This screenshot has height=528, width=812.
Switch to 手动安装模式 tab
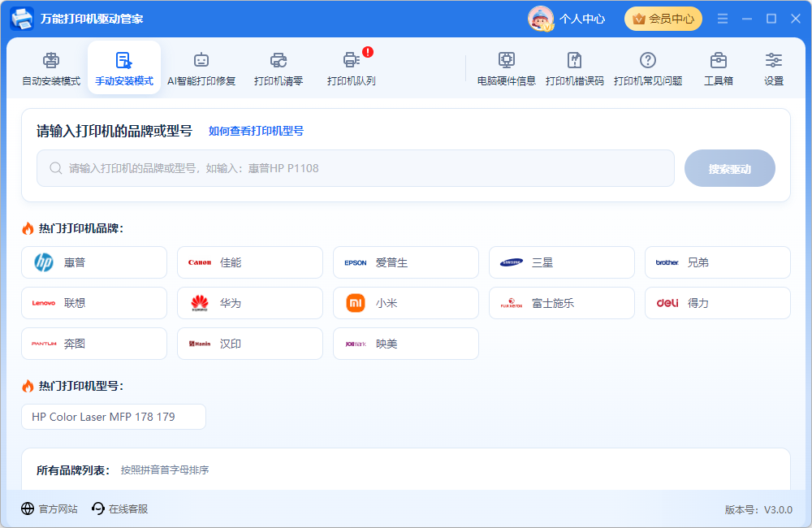pyautogui.click(x=124, y=68)
